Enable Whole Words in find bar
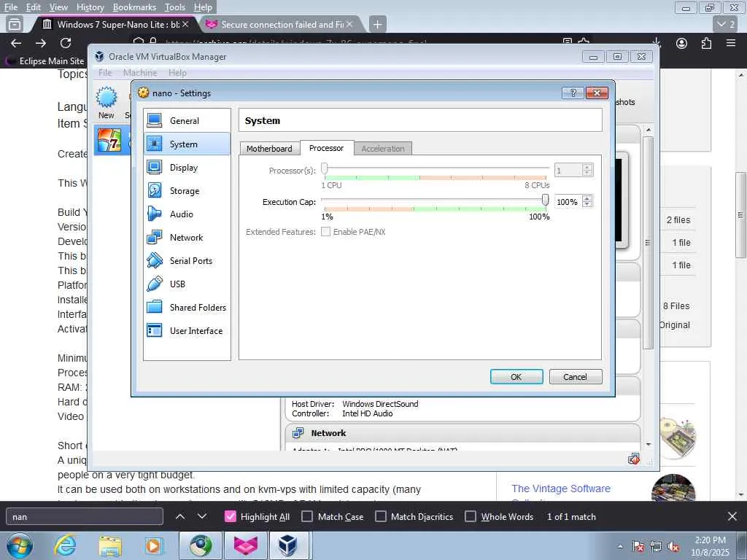This screenshot has width=747, height=560. 471,517
